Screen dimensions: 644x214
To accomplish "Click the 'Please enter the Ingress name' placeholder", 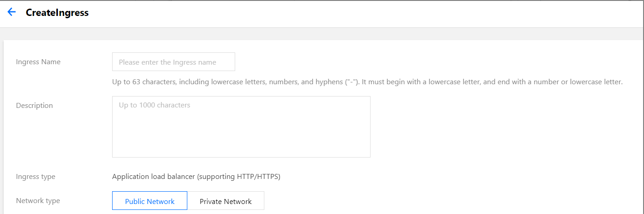I will pyautogui.click(x=167, y=62).
